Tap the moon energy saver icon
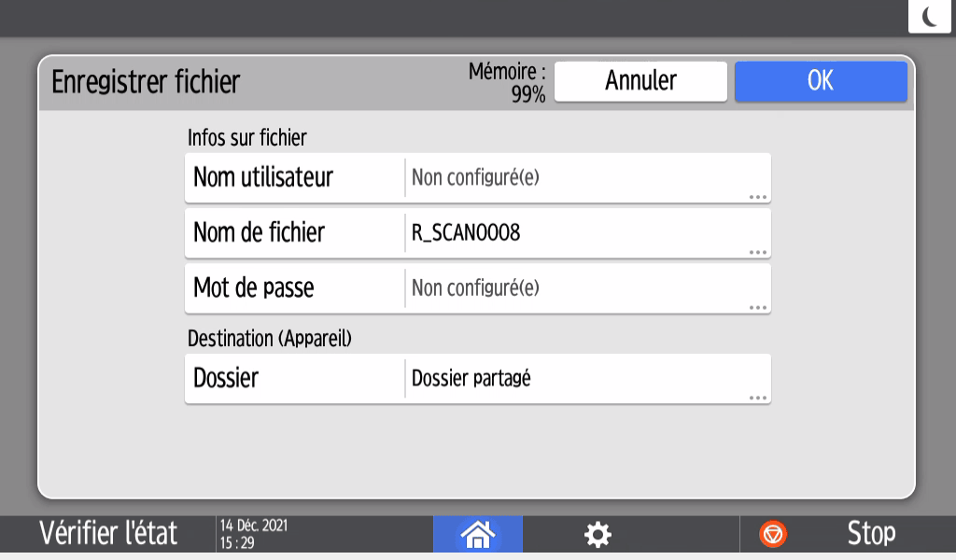 tap(929, 17)
